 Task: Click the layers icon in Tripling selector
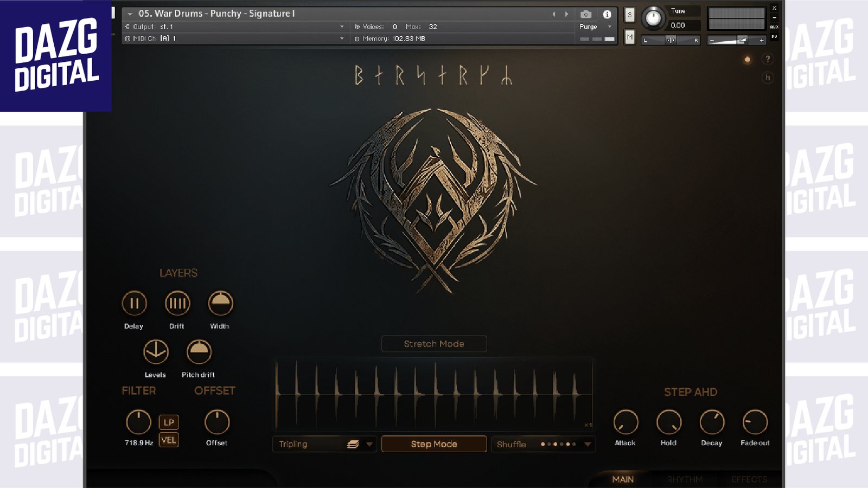pyautogui.click(x=353, y=444)
